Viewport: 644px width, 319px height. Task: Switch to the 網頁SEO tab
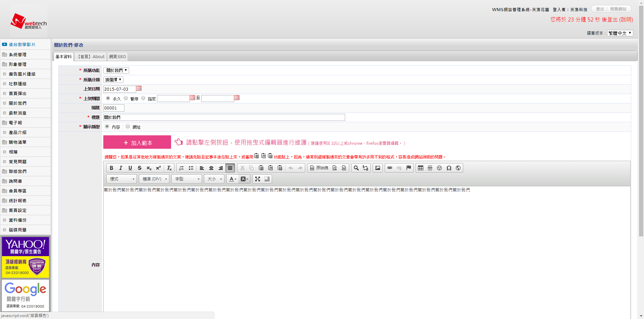pyautogui.click(x=117, y=57)
